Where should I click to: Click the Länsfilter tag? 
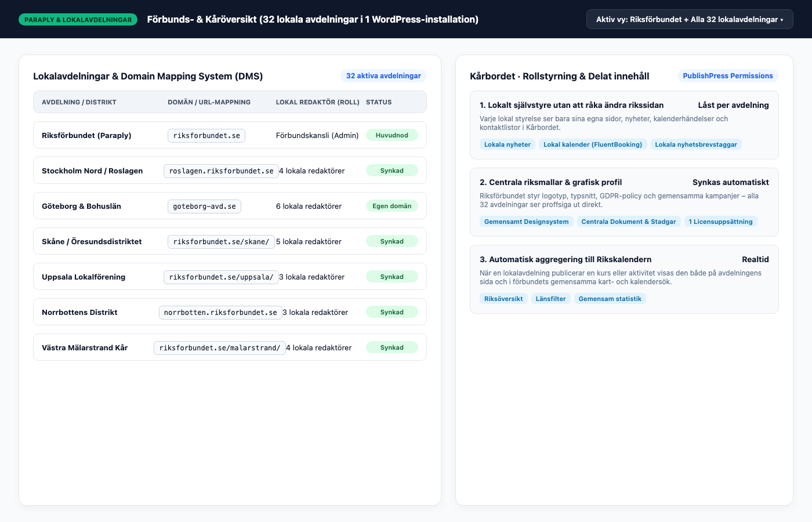pos(550,299)
